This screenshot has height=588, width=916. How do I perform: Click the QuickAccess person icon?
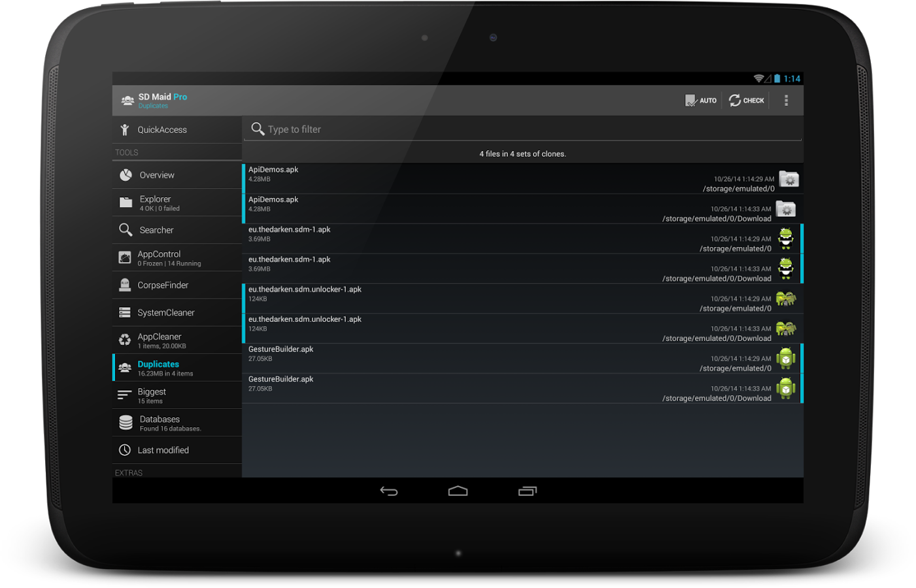click(125, 130)
